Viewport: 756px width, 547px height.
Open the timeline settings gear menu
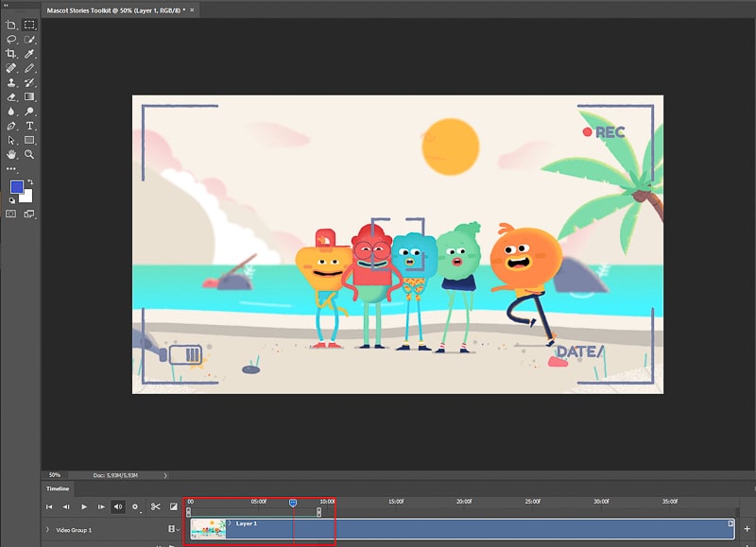(135, 506)
